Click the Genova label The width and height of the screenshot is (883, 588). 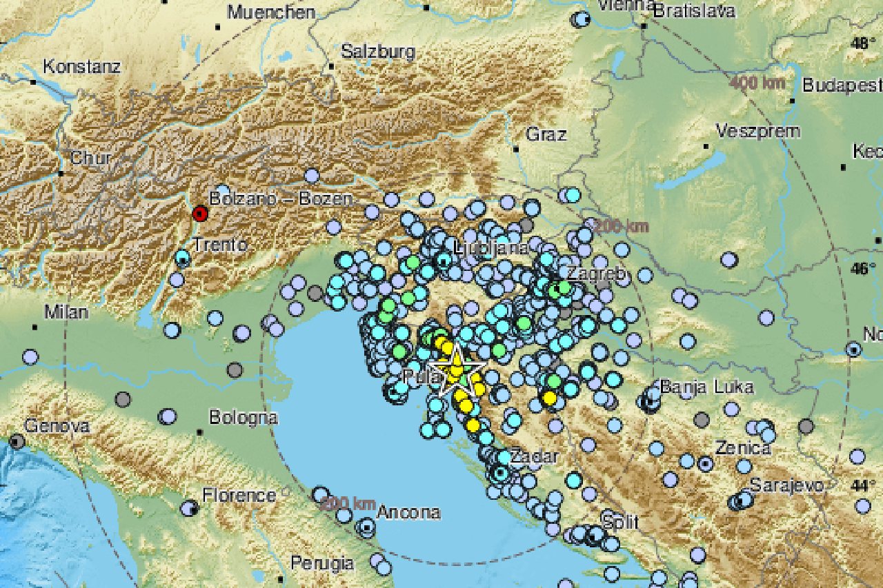click(58, 426)
